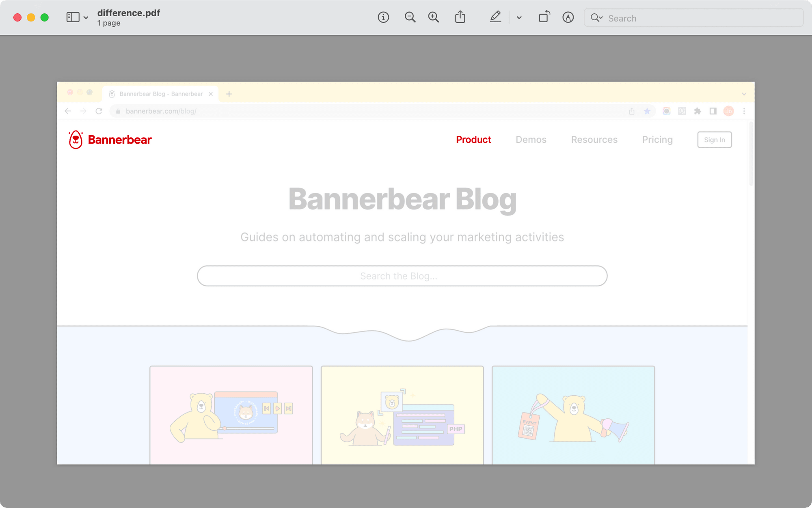Select the Bannerbear Blog browser tab
This screenshot has width=812, height=508.
(161, 94)
